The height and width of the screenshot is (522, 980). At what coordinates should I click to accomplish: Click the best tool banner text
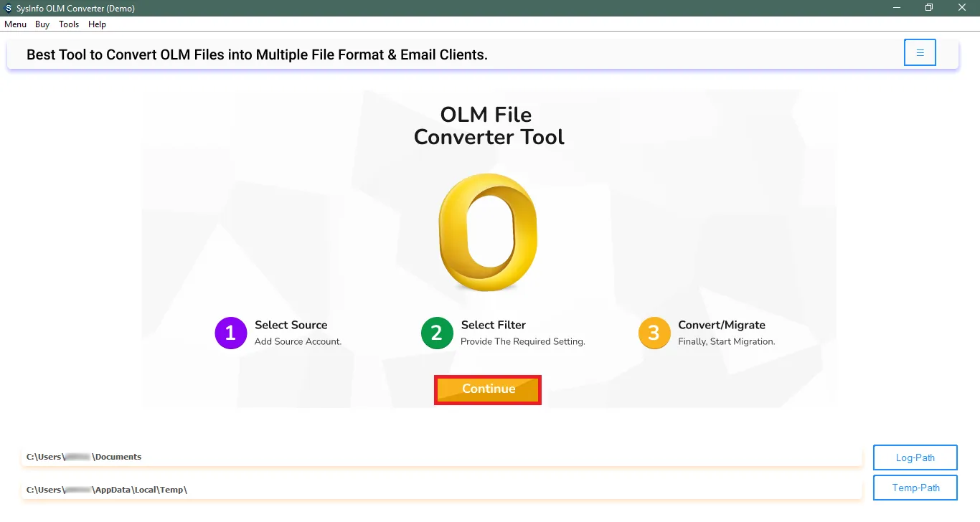[256, 54]
